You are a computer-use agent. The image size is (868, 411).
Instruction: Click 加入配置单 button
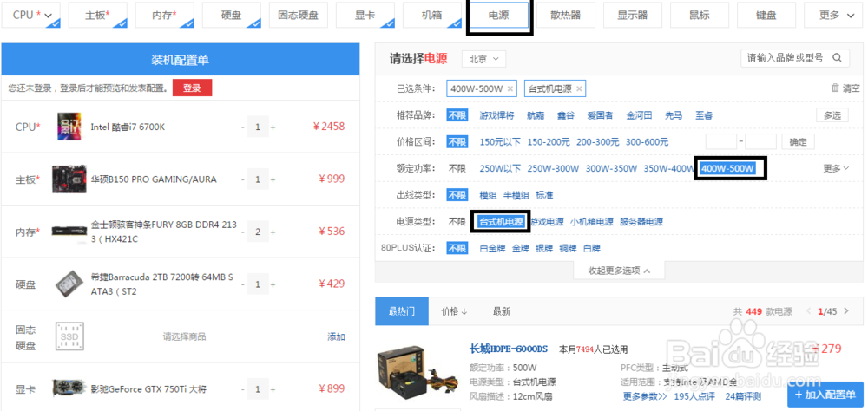click(x=825, y=395)
